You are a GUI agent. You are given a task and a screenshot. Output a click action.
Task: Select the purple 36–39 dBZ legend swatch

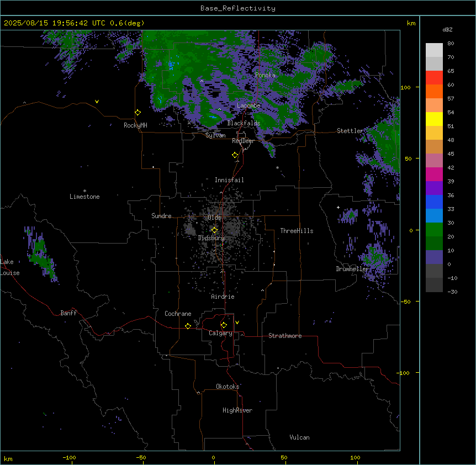[x=434, y=188]
